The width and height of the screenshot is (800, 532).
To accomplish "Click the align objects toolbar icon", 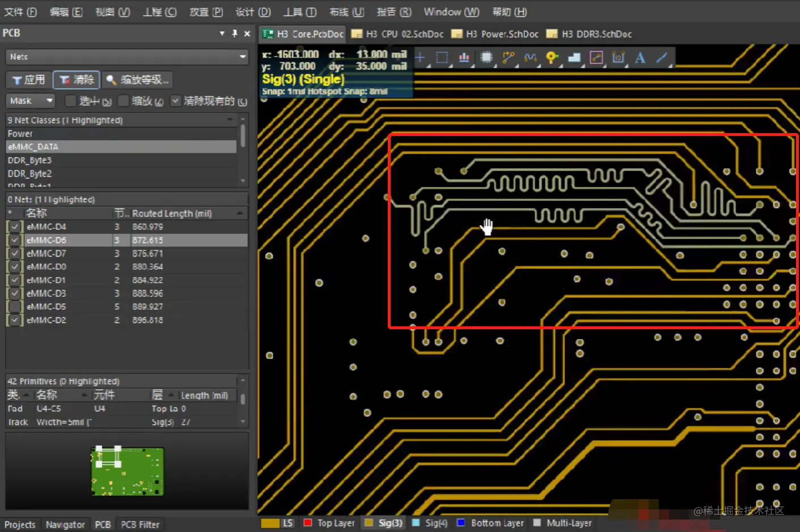I will pos(464,57).
